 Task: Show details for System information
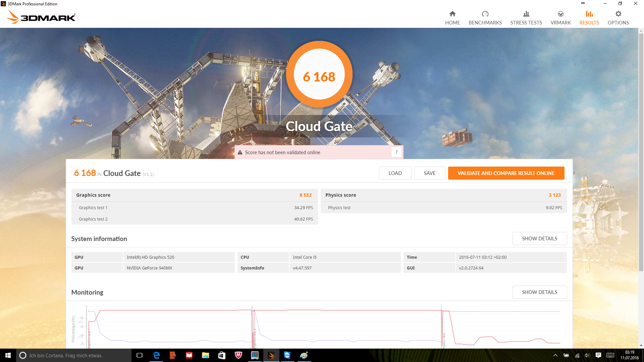pos(539,239)
